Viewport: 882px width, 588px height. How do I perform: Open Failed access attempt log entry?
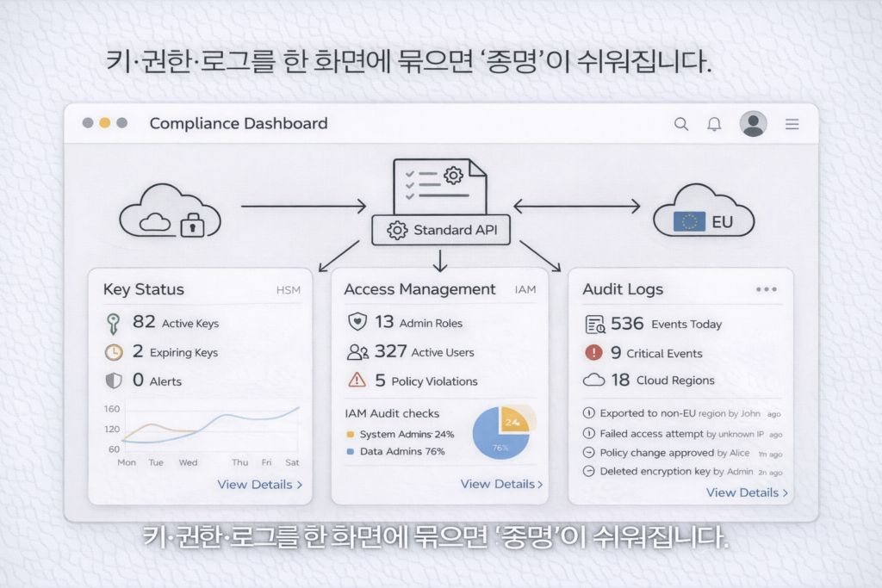(682, 434)
